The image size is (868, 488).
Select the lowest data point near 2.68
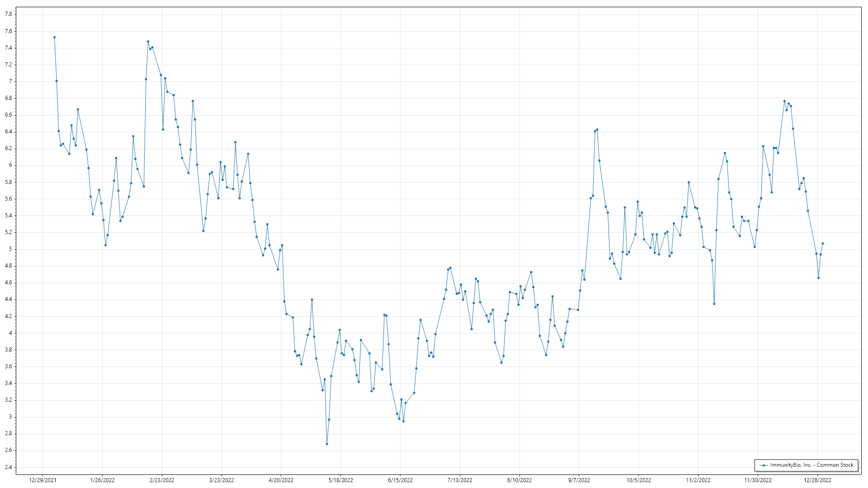[x=327, y=444]
